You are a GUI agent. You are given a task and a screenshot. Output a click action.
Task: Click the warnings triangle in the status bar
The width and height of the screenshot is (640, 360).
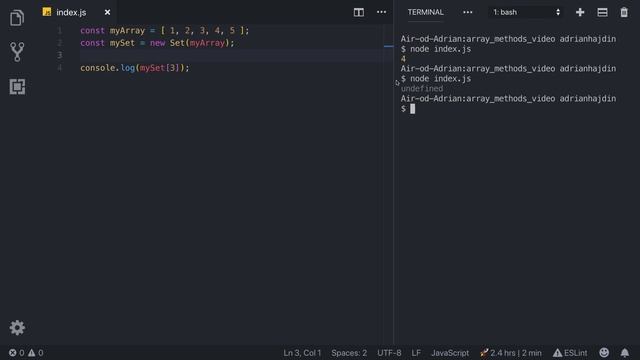coord(31,353)
